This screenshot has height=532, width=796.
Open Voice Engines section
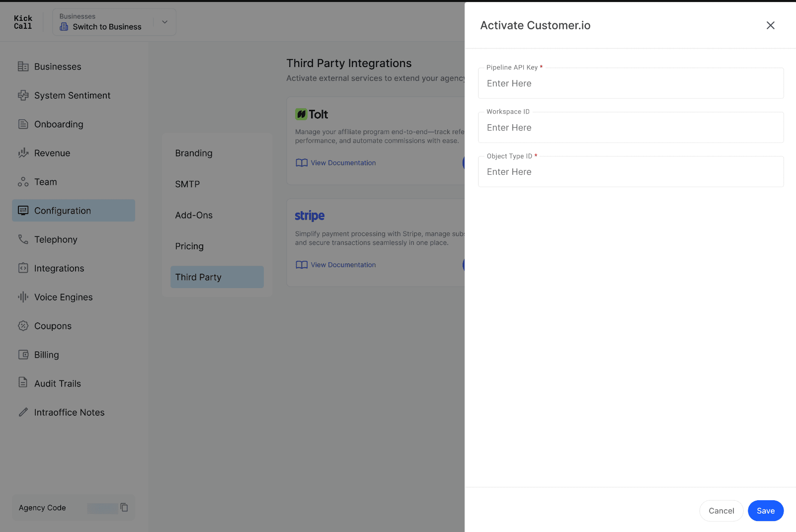pos(74,297)
